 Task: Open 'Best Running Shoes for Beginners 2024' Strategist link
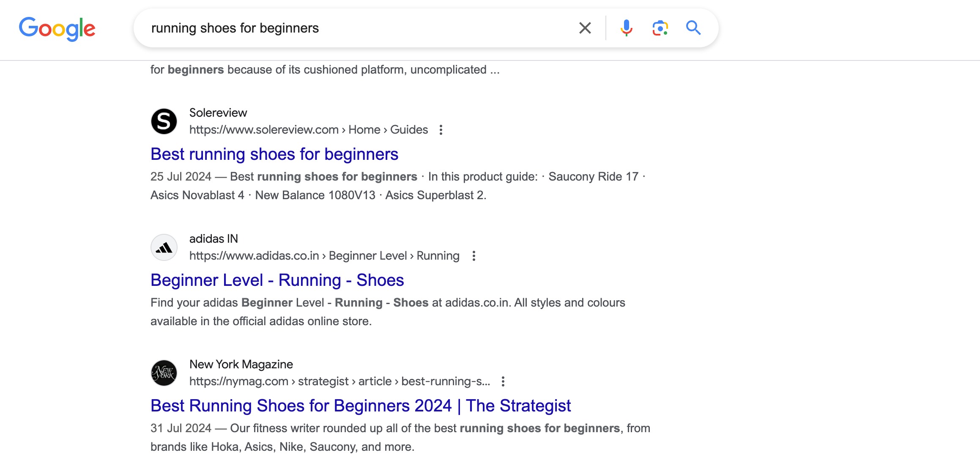point(361,406)
